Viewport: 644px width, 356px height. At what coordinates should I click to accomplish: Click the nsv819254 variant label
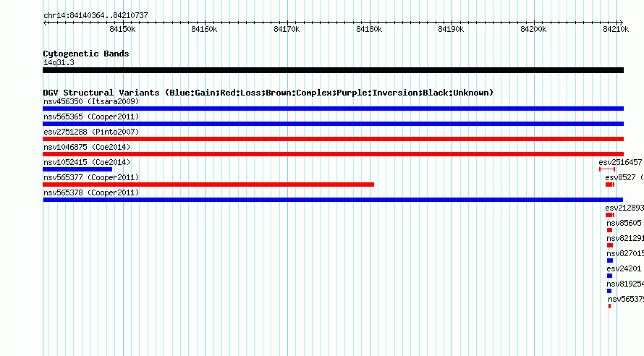coord(625,284)
